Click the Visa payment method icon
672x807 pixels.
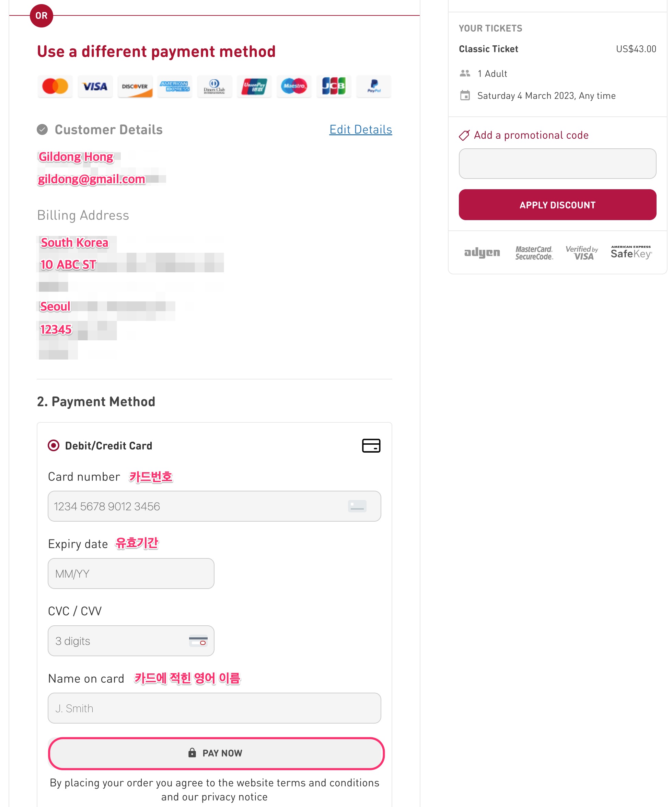(x=95, y=87)
